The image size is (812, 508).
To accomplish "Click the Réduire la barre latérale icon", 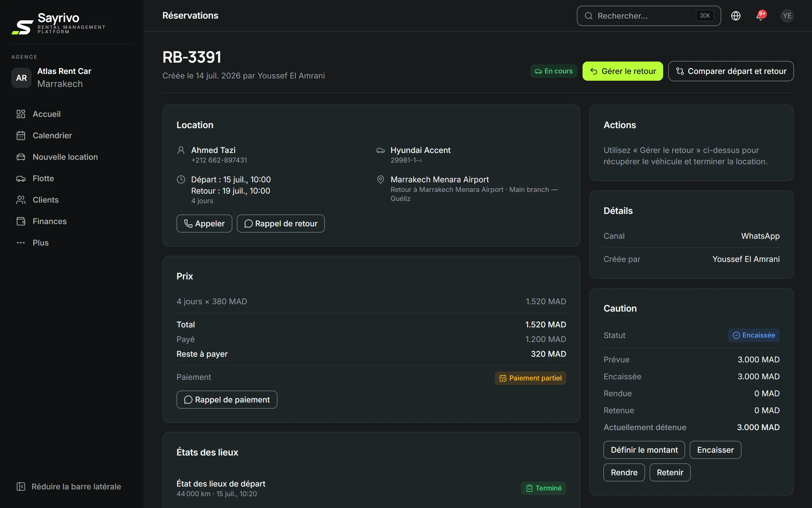I will (21, 487).
